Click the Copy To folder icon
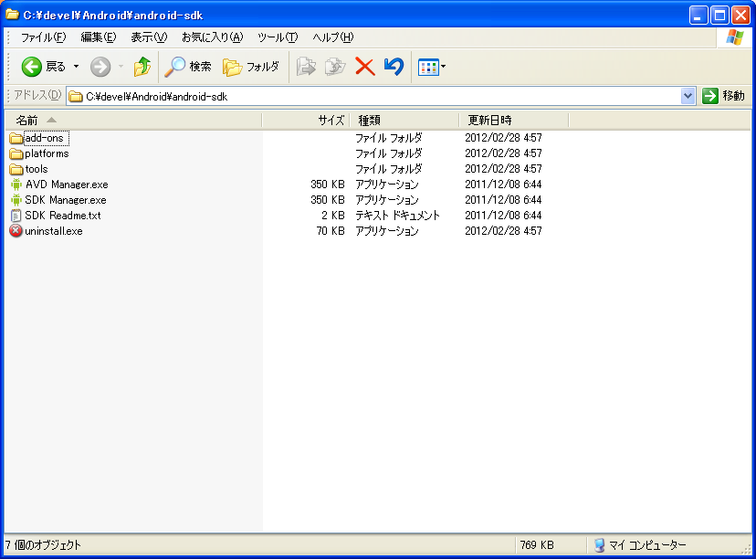The height and width of the screenshot is (559, 756). pos(335,67)
